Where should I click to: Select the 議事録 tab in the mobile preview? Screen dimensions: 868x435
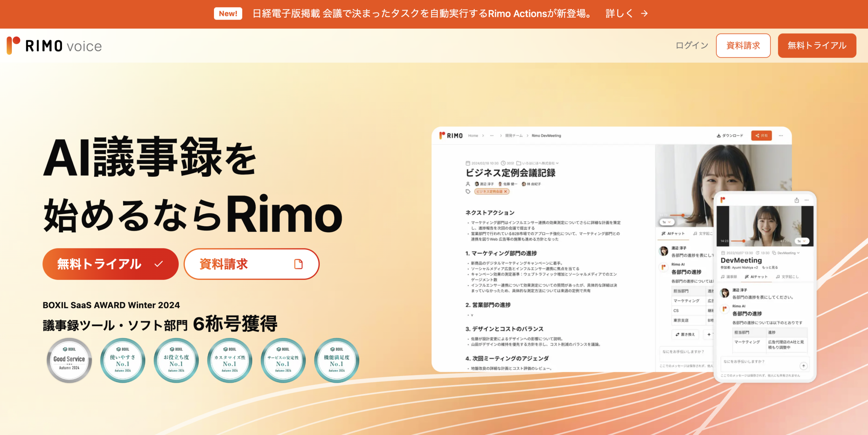[x=729, y=277]
